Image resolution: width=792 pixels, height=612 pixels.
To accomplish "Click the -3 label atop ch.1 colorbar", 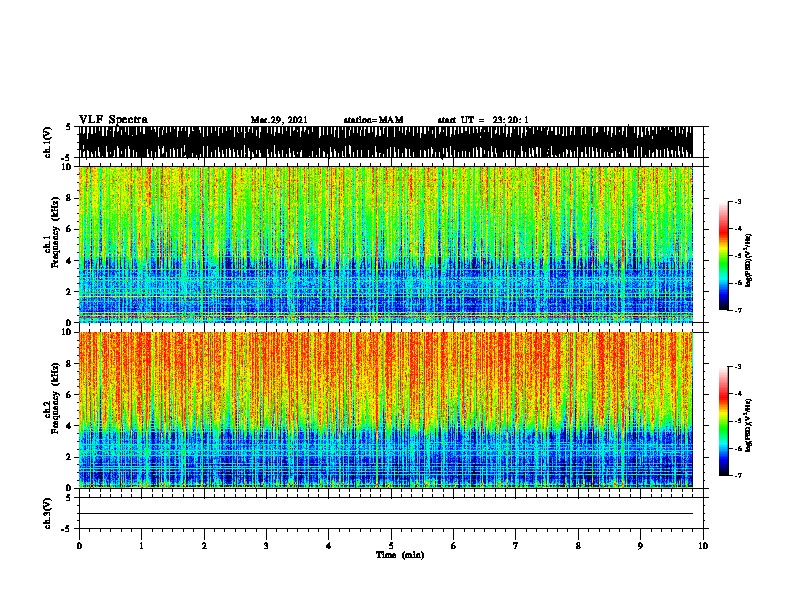I will pyautogui.click(x=737, y=201).
